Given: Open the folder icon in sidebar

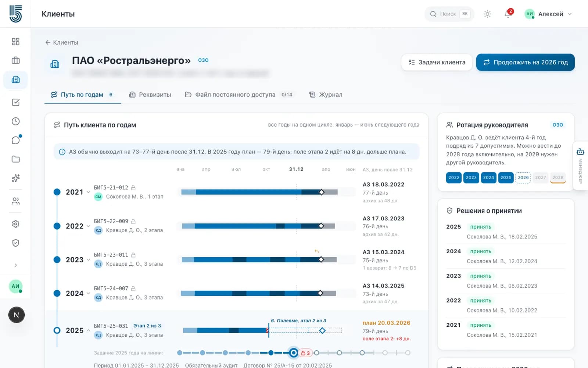Looking at the screenshot, I should tap(15, 159).
